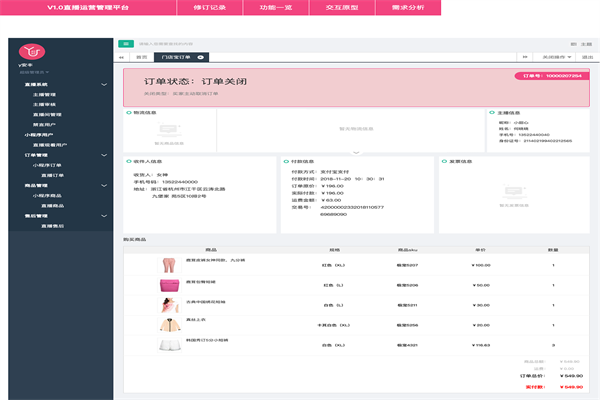The height and width of the screenshot is (400, 600).
Task: Select 小程序用户 in the sidebar
Action: click(39, 135)
